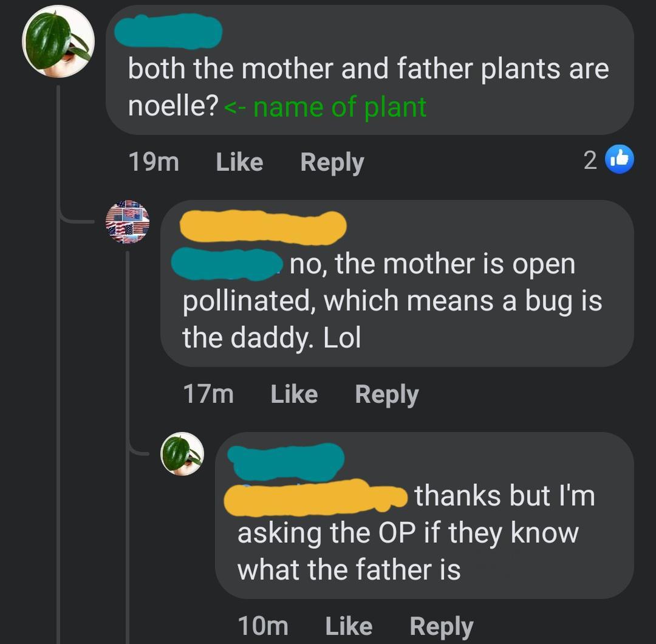Open the plant avatar on the top comment
The width and height of the screenshot is (656, 644).
[x=58, y=41]
